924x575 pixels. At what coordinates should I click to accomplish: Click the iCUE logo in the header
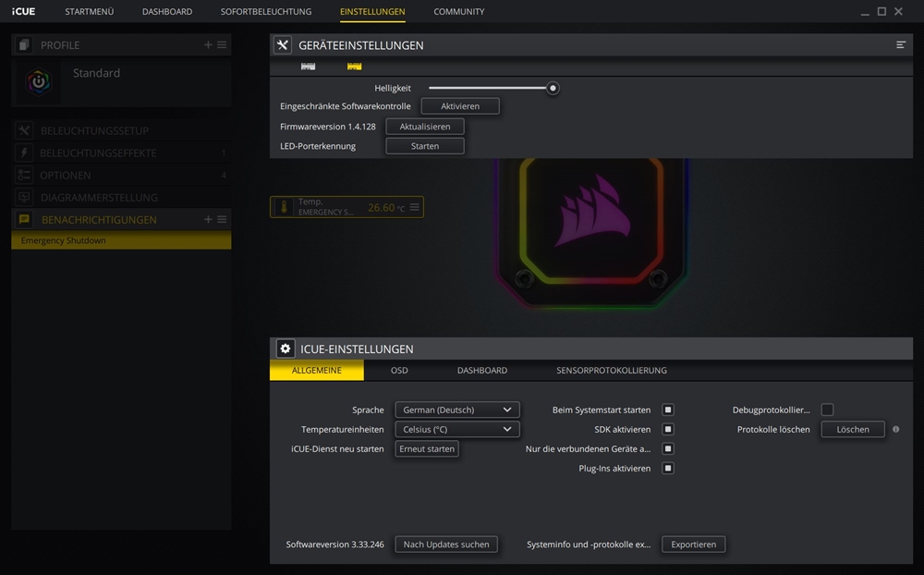(24, 11)
